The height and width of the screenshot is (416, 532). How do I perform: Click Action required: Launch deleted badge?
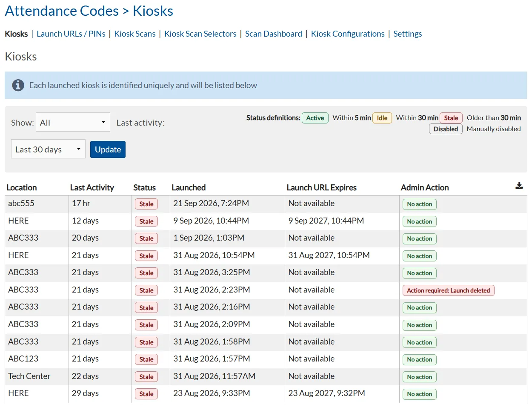pos(448,290)
